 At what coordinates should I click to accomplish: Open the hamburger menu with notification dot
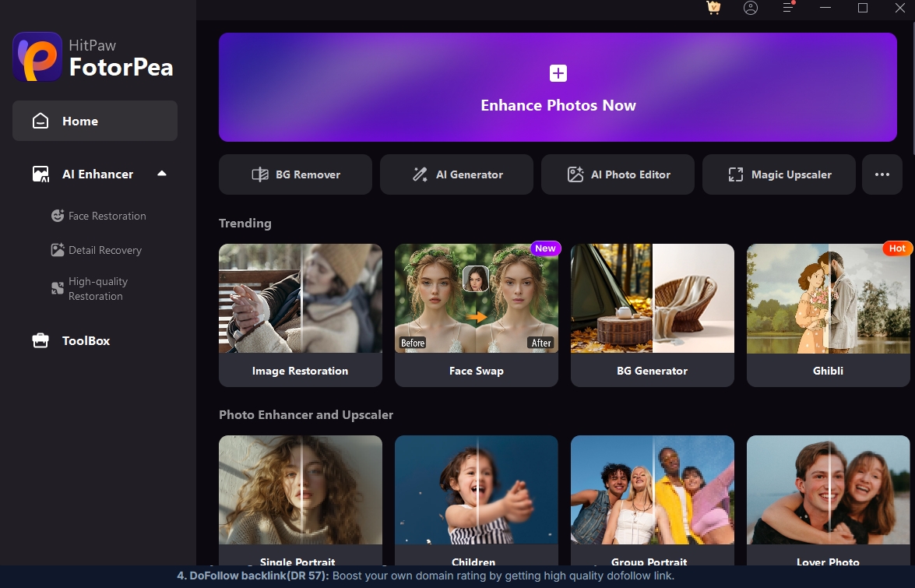(788, 7)
